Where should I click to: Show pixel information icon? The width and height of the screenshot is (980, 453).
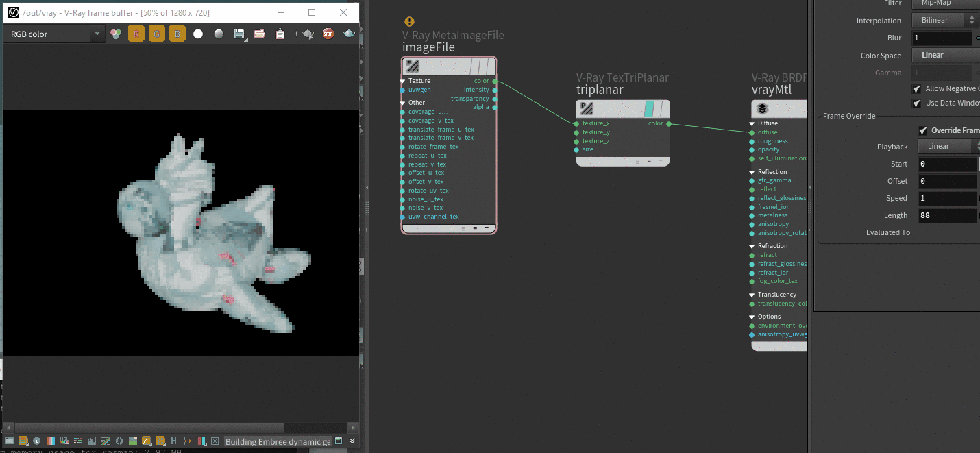[x=36, y=441]
